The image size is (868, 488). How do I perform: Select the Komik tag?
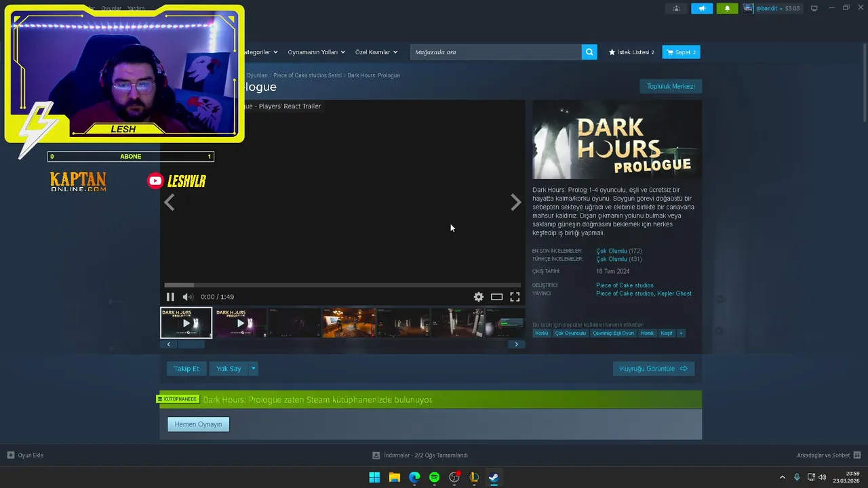coord(648,333)
